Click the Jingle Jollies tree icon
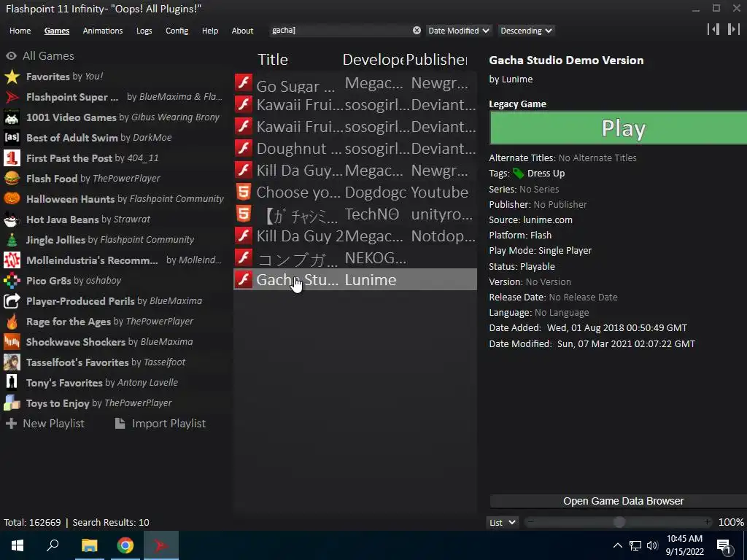747x560 pixels. (x=12, y=240)
